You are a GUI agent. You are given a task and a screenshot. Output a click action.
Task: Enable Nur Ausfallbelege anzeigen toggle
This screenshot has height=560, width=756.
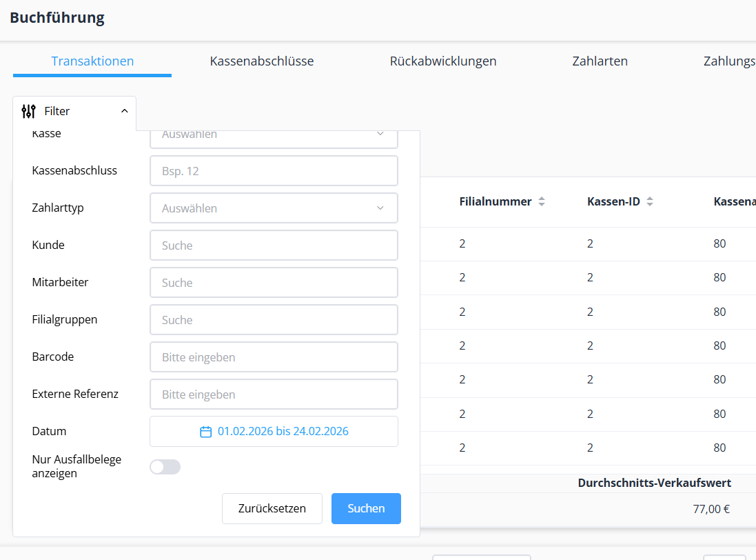point(165,467)
